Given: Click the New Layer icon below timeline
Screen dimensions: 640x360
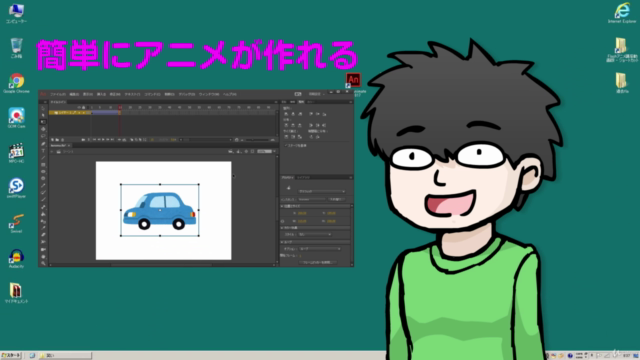Looking at the screenshot, I should coord(52,140).
